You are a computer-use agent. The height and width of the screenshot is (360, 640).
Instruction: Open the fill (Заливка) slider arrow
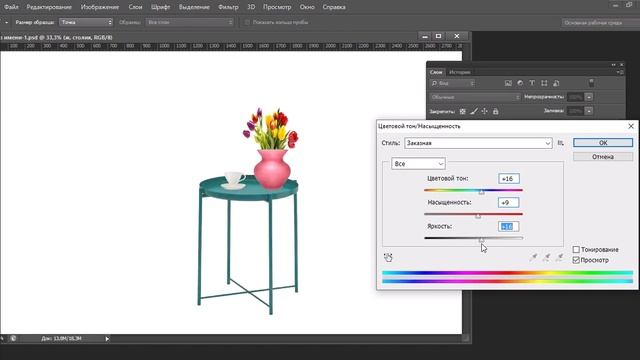[589, 111]
